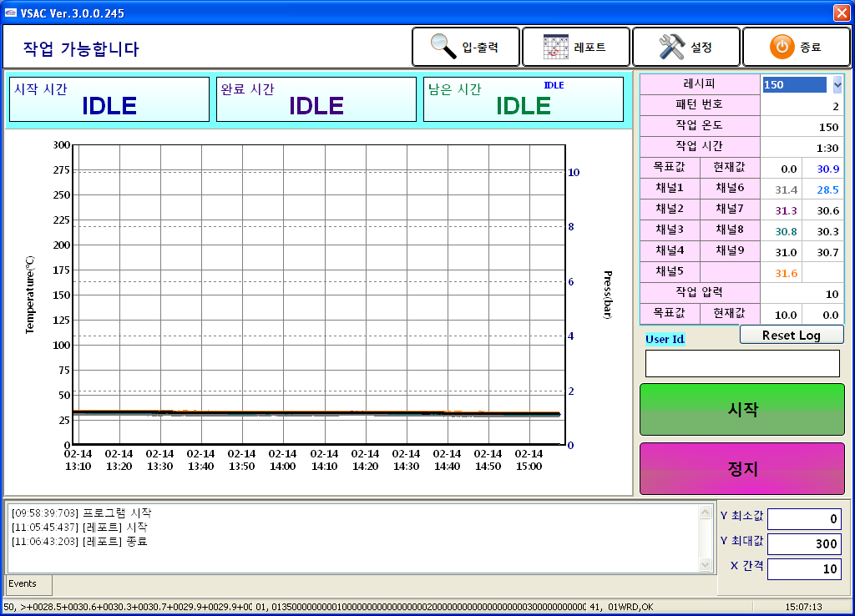This screenshot has width=855, height=616.
Task: Click the orange power icon for 종료
Action: (782, 47)
